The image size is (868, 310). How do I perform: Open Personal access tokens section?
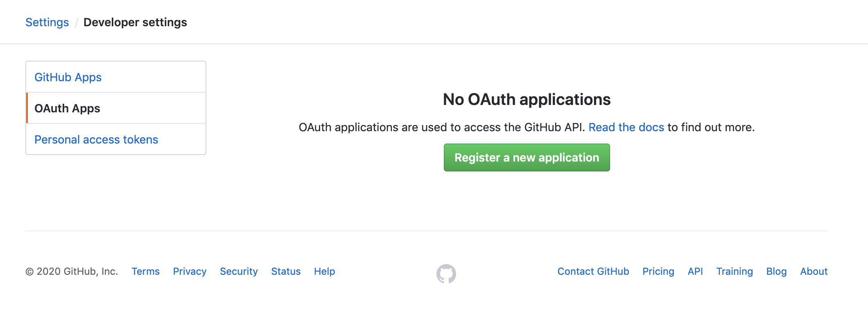(x=96, y=139)
